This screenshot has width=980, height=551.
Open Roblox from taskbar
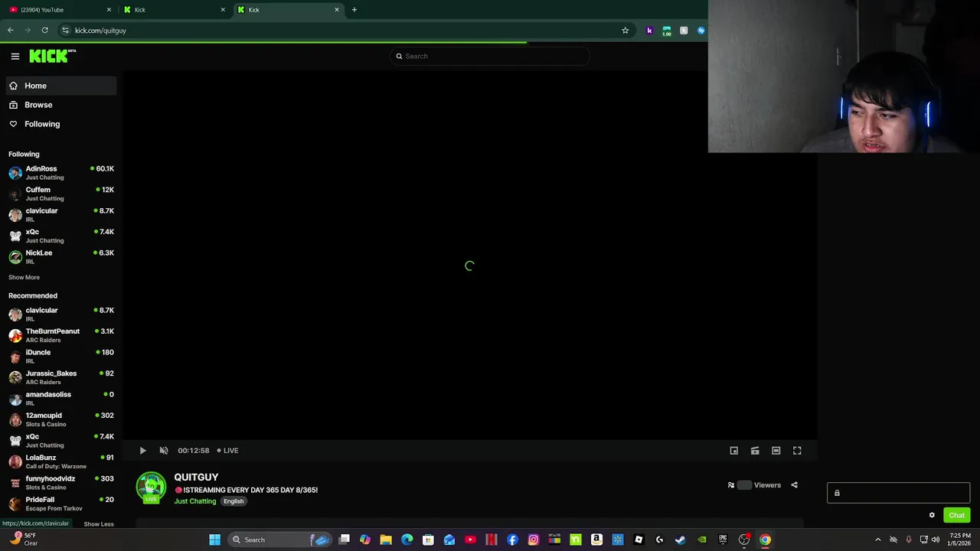tap(639, 540)
